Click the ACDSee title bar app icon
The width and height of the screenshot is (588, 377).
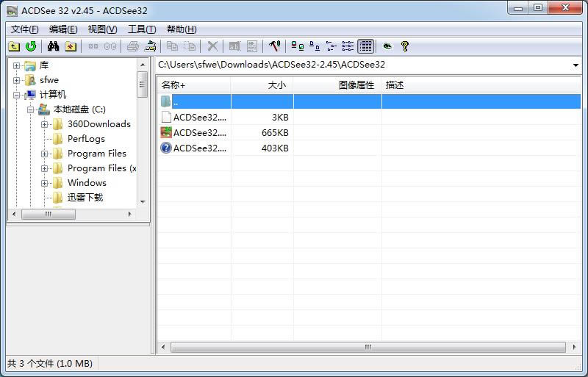tap(12, 11)
